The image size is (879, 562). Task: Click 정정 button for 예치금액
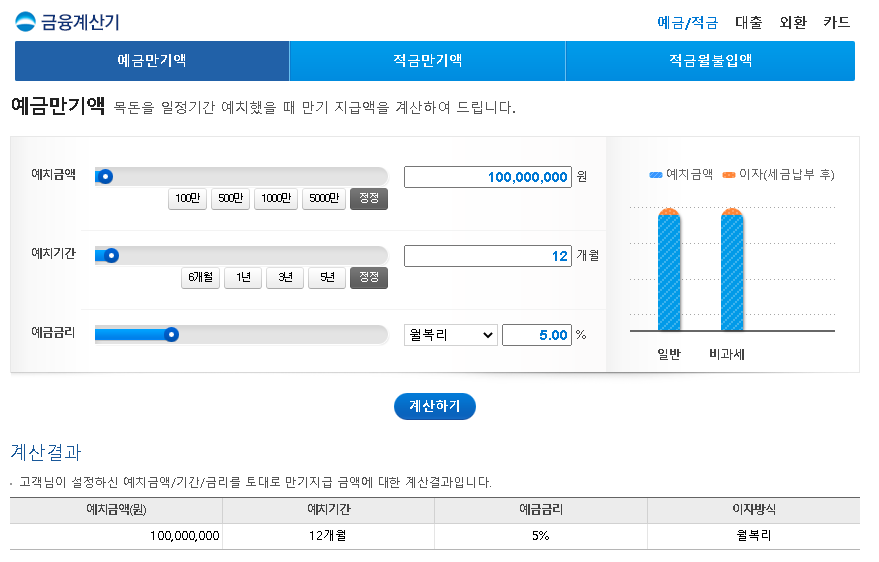[369, 198]
